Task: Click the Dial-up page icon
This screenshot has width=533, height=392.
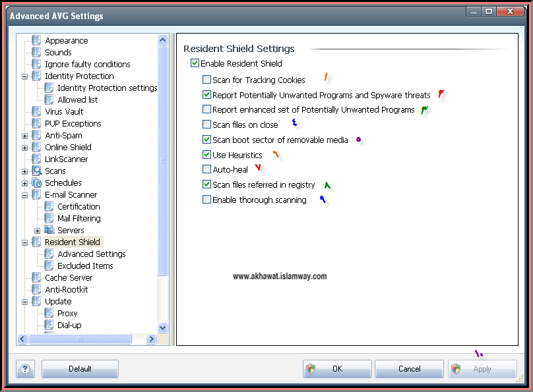Action: [49, 325]
